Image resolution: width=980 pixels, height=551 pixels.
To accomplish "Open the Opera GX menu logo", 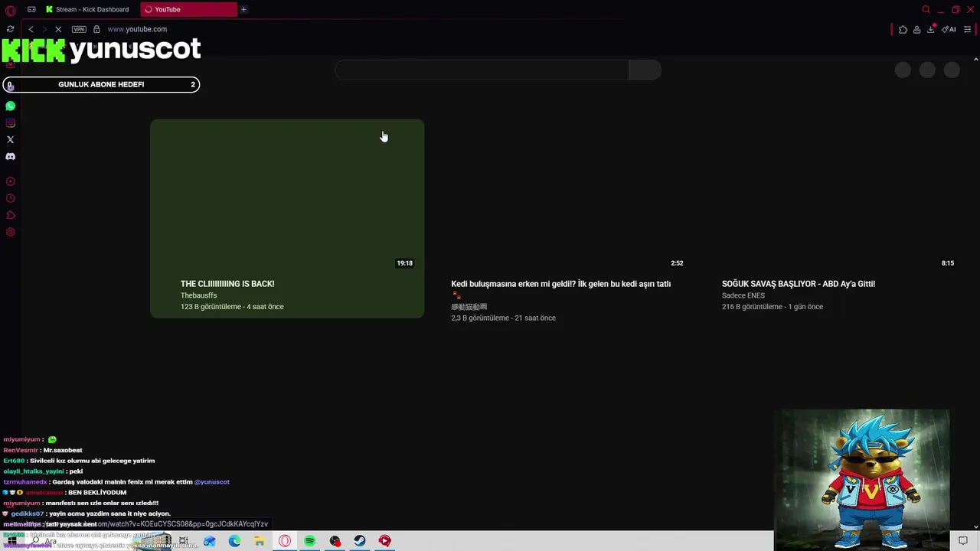I will click(x=10, y=10).
